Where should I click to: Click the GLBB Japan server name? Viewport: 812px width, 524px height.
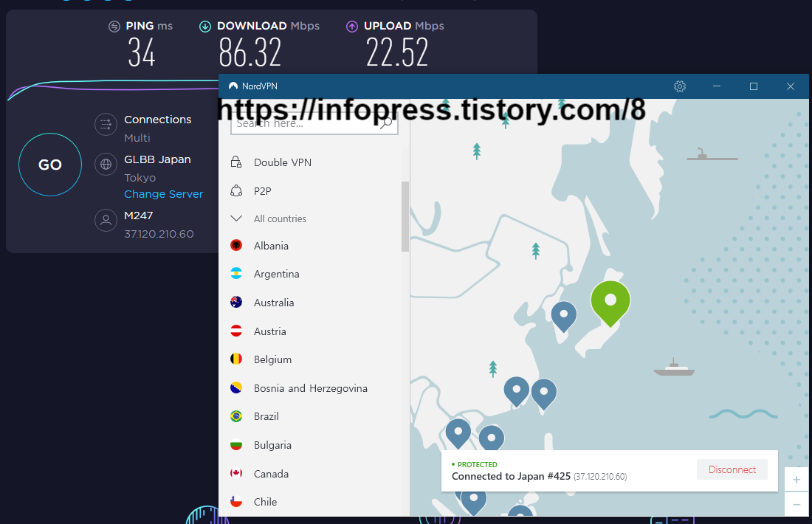click(x=157, y=159)
